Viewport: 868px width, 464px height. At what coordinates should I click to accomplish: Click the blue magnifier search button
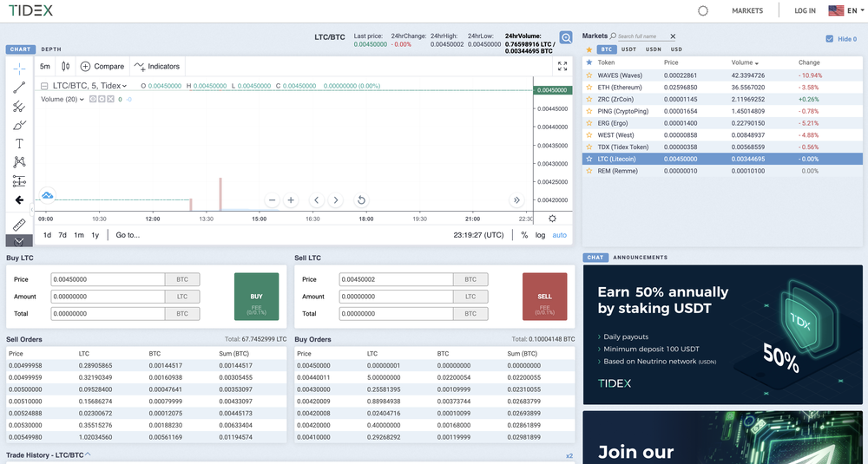pyautogui.click(x=566, y=37)
